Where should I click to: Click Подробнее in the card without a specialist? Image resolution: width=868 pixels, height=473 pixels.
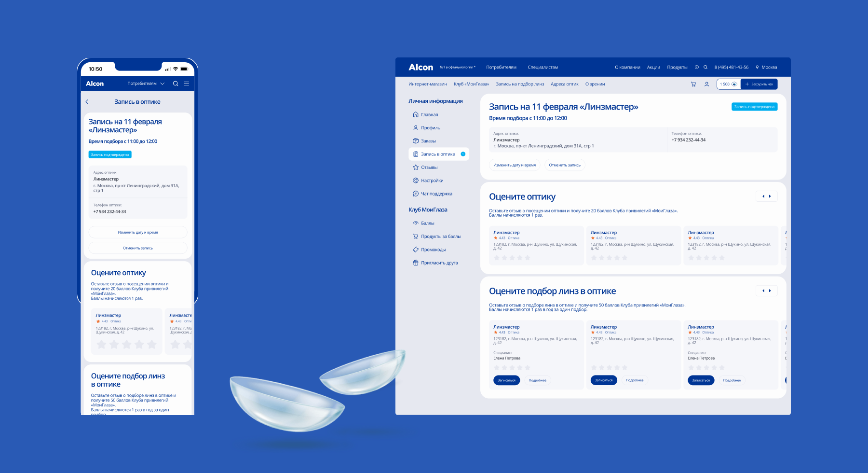coord(635,380)
